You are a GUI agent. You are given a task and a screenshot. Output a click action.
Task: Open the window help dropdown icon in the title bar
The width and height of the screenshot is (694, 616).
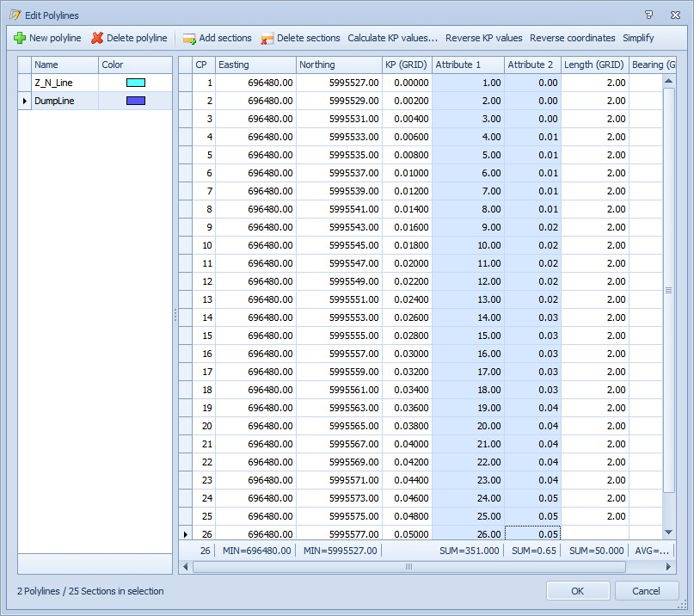click(x=648, y=14)
